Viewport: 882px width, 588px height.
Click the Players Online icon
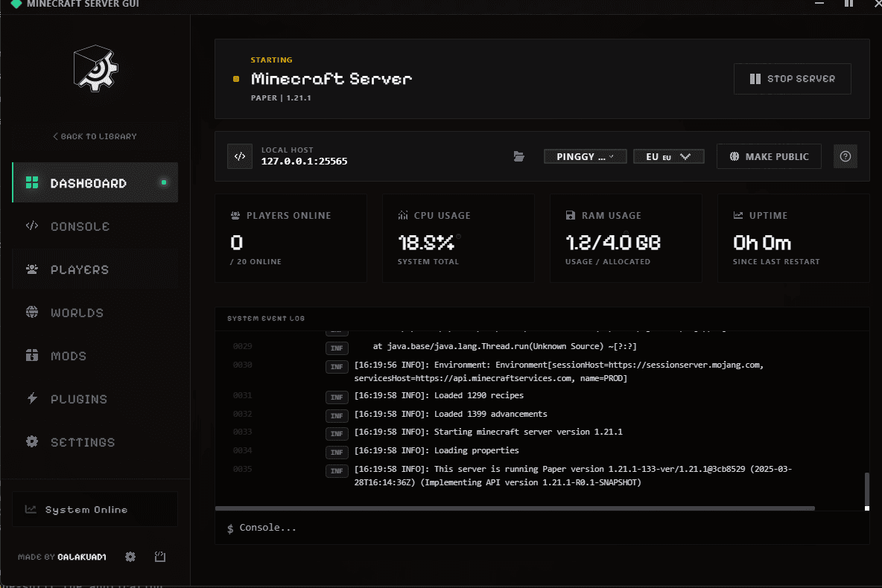coord(235,215)
